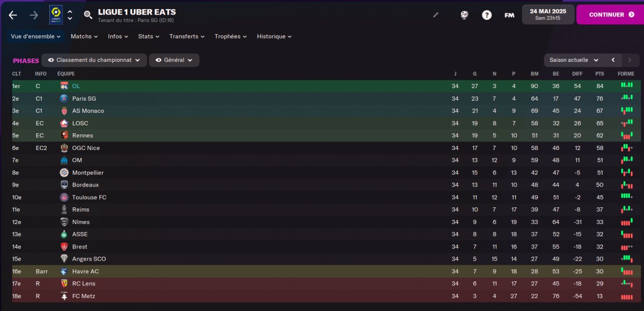Click the FM menu logo
Image resolution: width=644 pixels, height=311 pixels.
[509, 15]
